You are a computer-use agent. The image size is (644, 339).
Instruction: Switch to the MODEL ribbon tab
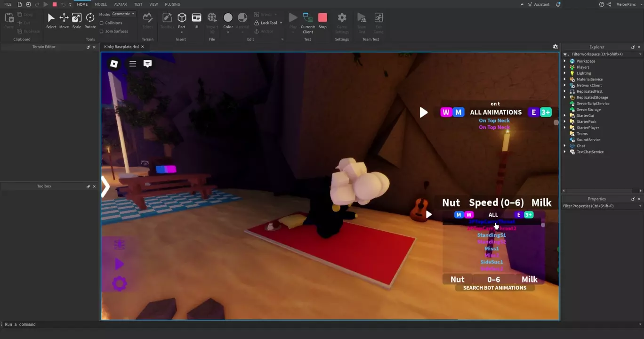[x=101, y=4]
